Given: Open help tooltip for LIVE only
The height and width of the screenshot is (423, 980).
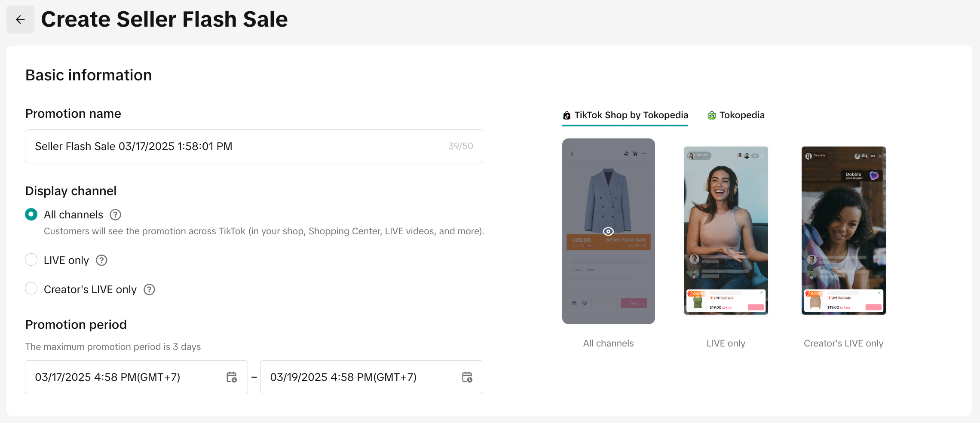Looking at the screenshot, I should point(101,260).
